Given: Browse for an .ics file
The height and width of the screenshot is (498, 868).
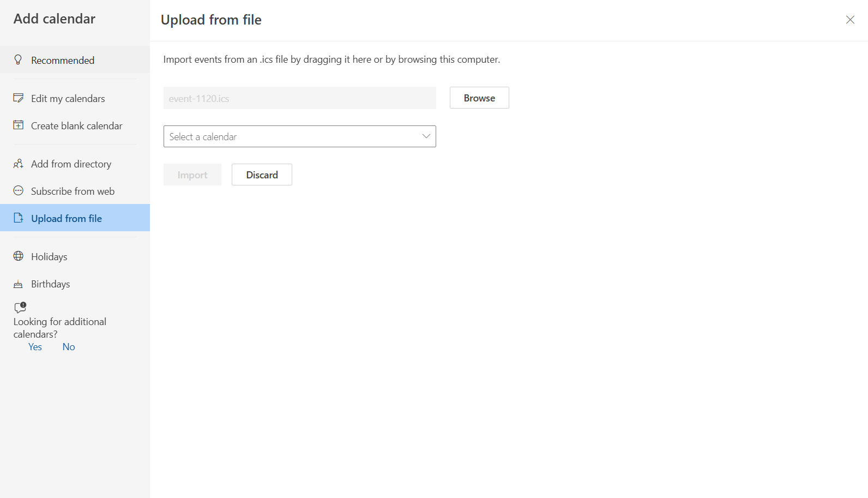Looking at the screenshot, I should pos(479,98).
